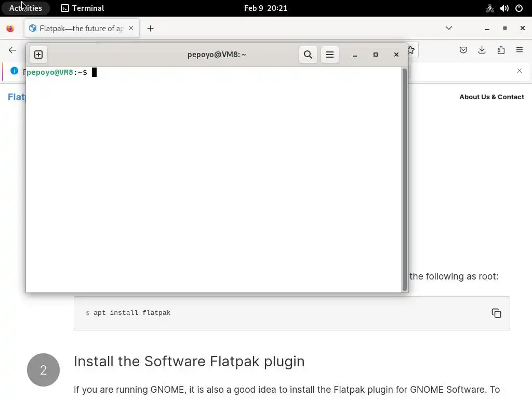Copy the apt install flatpak command
Viewport: 532px width, 399px height.
click(x=496, y=313)
